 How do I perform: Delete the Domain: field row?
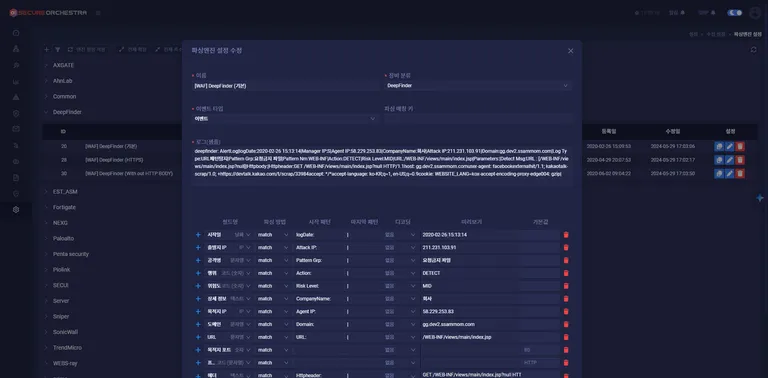click(x=566, y=324)
